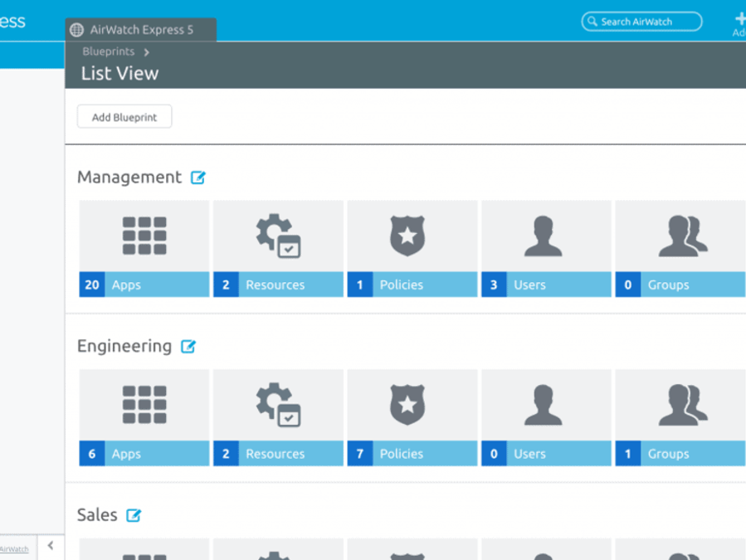Open the Resources icon in Engineering blueprint
The width and height of the screenshot is (746, 560).
(276, 405)
